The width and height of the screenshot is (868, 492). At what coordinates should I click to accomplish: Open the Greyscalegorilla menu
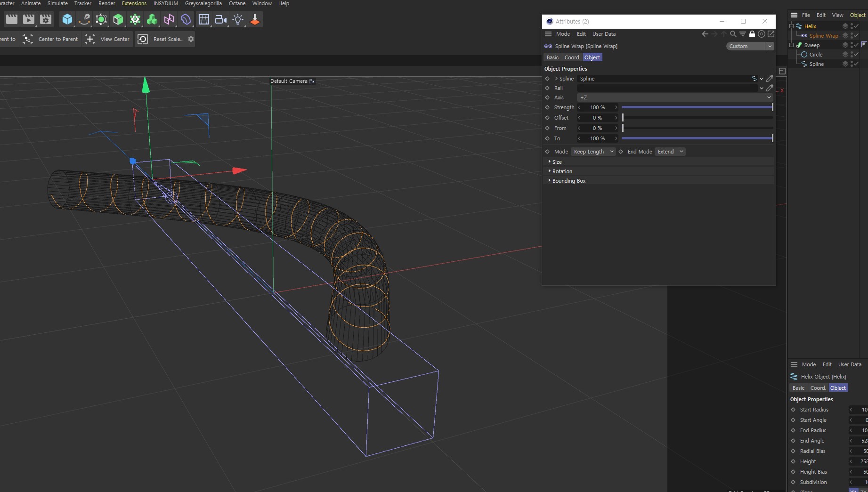[x=203, y=3]
